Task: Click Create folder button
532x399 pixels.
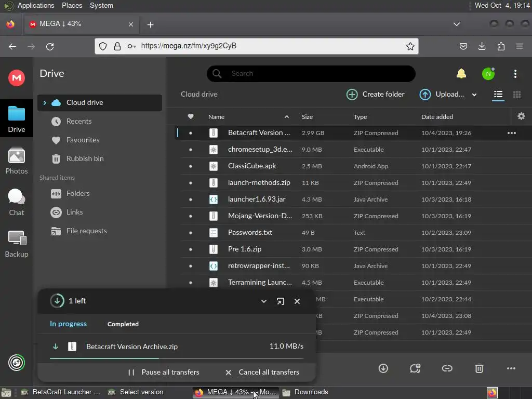Action: coord(376,95)
